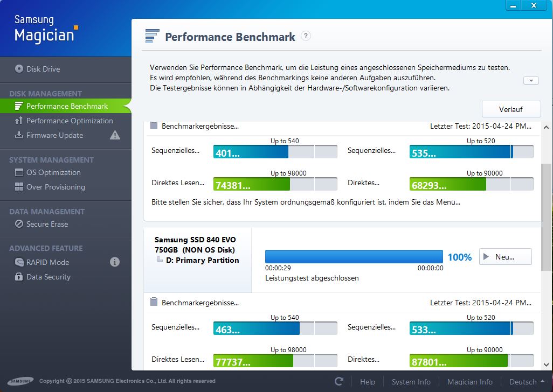Viewport: 553px width, 392px height.
Task: Select Performance Benchmark in sidebar
Action: (66, 107)
